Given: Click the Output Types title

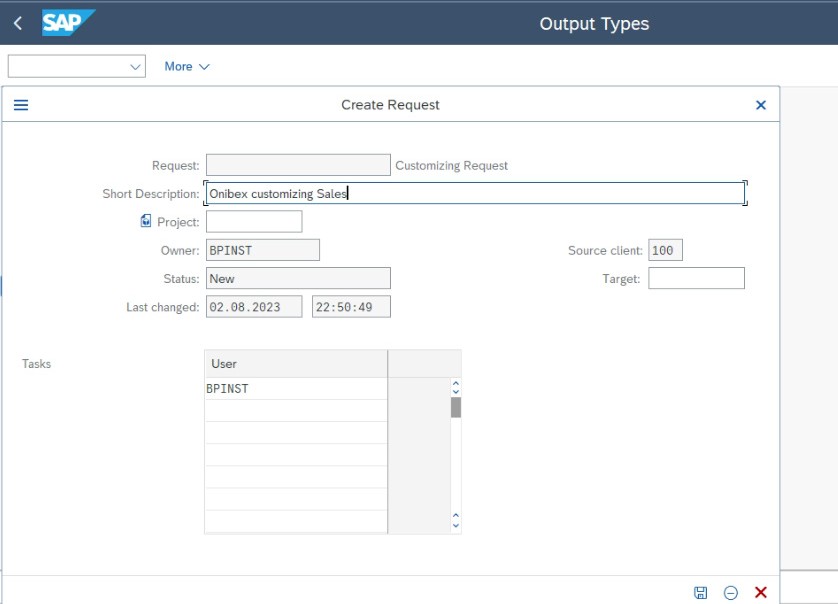Looking at the screenshot, I should click(x=594, y=24).
